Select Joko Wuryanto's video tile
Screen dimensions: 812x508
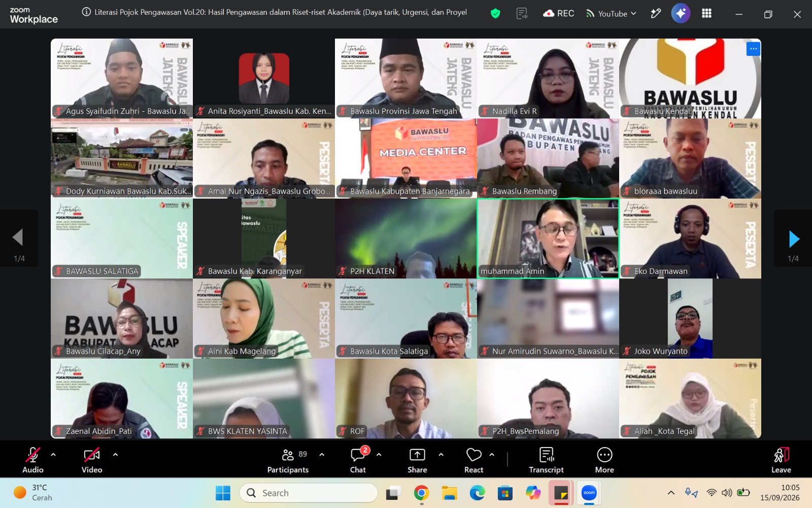(x=690, y=319)
